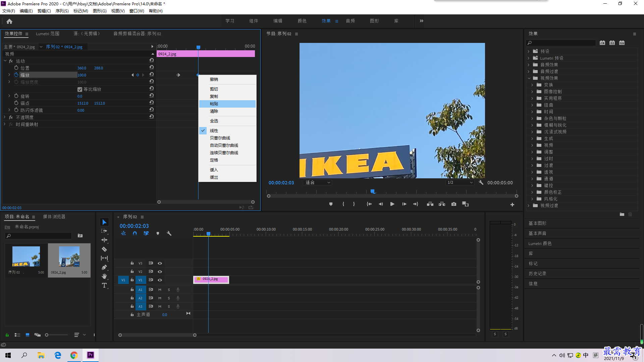Expand the Presets folder
This screenshot has width=644, height=362.
pyautogui.click(x=528, y=51)
